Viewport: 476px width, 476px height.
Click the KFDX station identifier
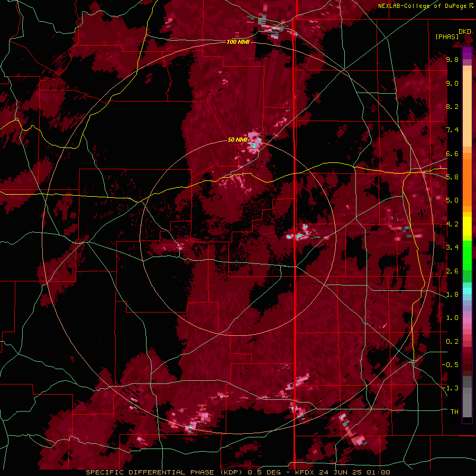[305, 472]
